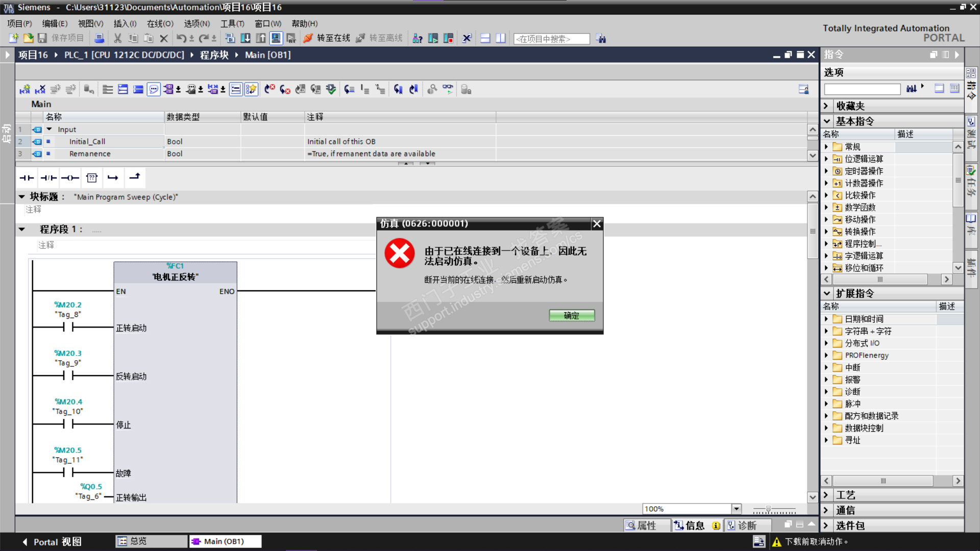Viewport: 980px width, 551px height.
Task: Click the Go online (转至在线) button
Action: coord(327,38)
